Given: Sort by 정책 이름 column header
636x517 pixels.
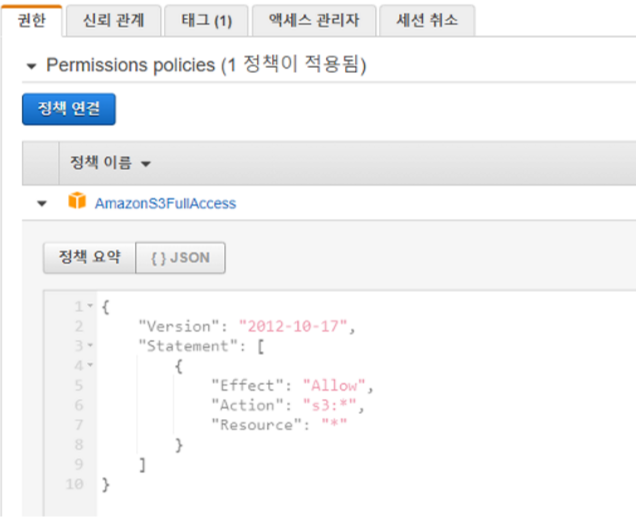Looking at the screenshot, I should [x=110, y=163].
